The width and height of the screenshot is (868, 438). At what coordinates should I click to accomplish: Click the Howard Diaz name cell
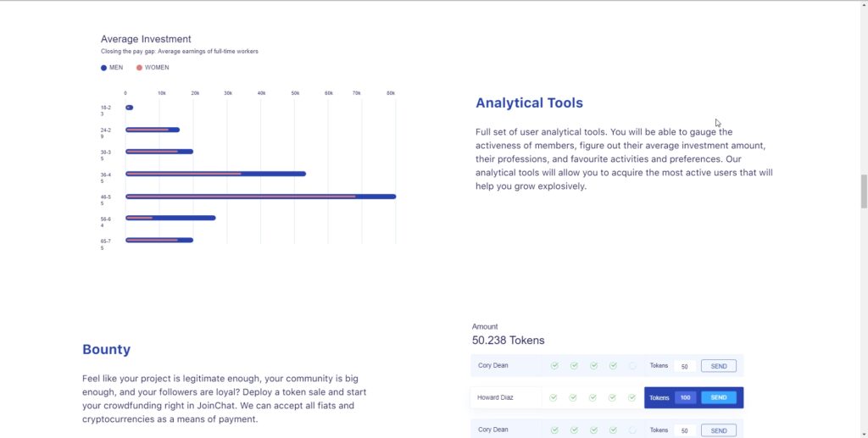495,397
